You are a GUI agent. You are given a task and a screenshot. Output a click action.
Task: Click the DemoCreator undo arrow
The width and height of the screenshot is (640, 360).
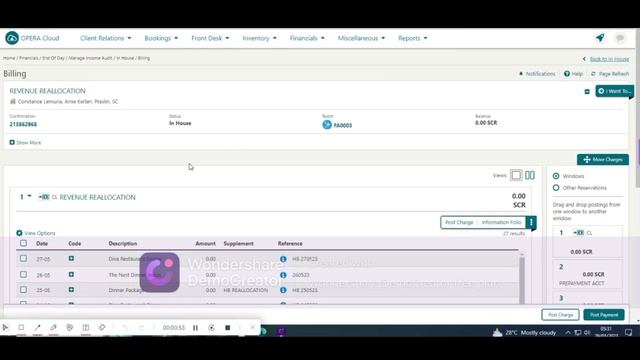[125, 328]
